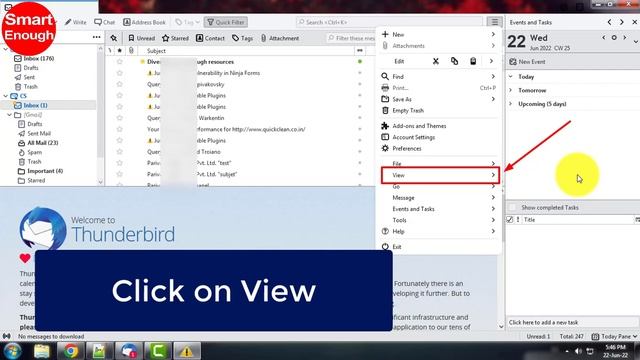Show previous Events and Tasks pane

point(609,22)
